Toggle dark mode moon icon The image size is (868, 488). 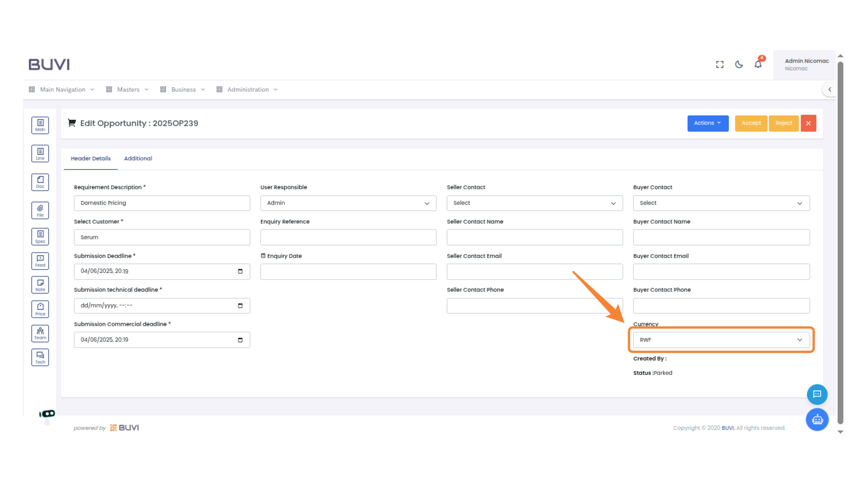pyautogui.click(x=739, y=64)
